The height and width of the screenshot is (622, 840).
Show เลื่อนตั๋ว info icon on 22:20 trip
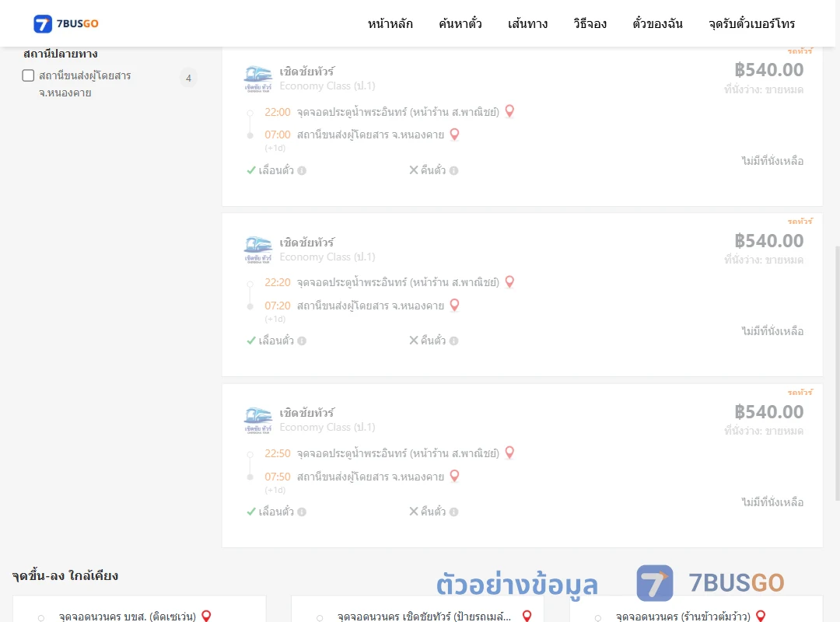coord(302,341)
